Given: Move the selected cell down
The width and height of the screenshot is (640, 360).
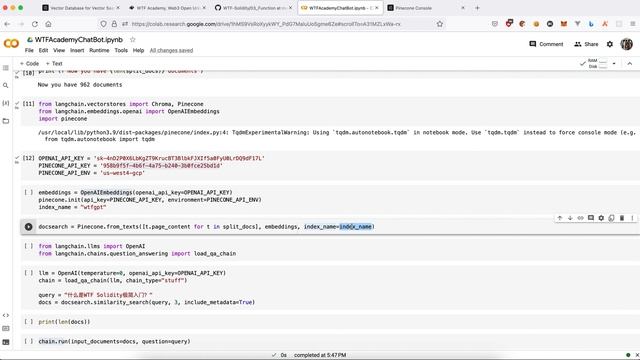Looking at the screenshot, I should pyautogui.click(x=570, y=218).
